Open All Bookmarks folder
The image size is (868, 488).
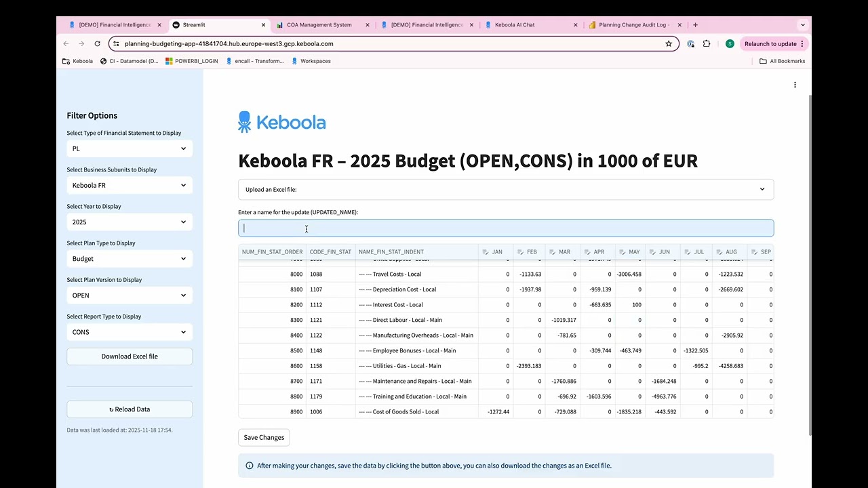pyautogui.click(x=783, y=61)
